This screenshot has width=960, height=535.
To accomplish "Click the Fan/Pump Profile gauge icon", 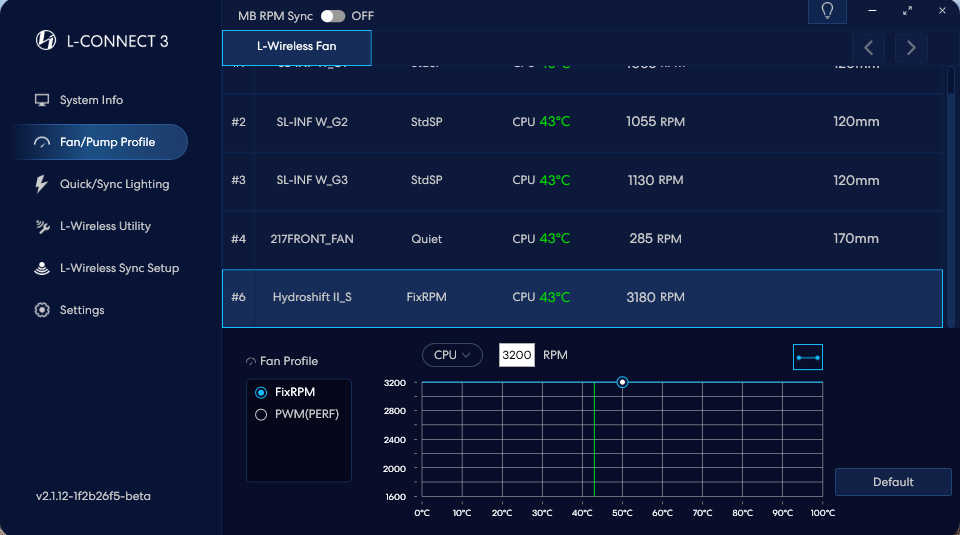I will tap(42, 142).
